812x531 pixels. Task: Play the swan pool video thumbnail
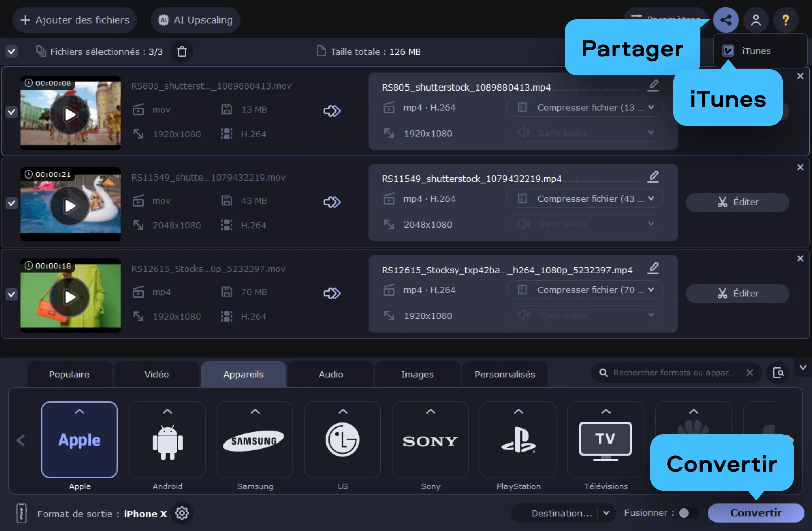(70, 206)
